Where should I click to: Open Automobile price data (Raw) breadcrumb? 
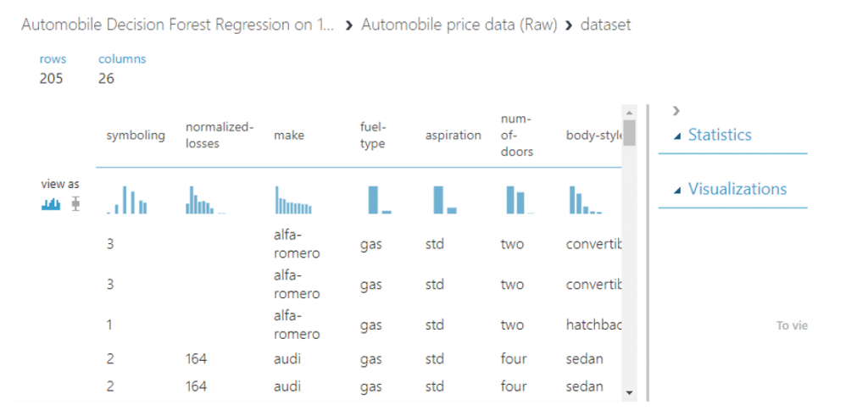(x=459, y=25)
